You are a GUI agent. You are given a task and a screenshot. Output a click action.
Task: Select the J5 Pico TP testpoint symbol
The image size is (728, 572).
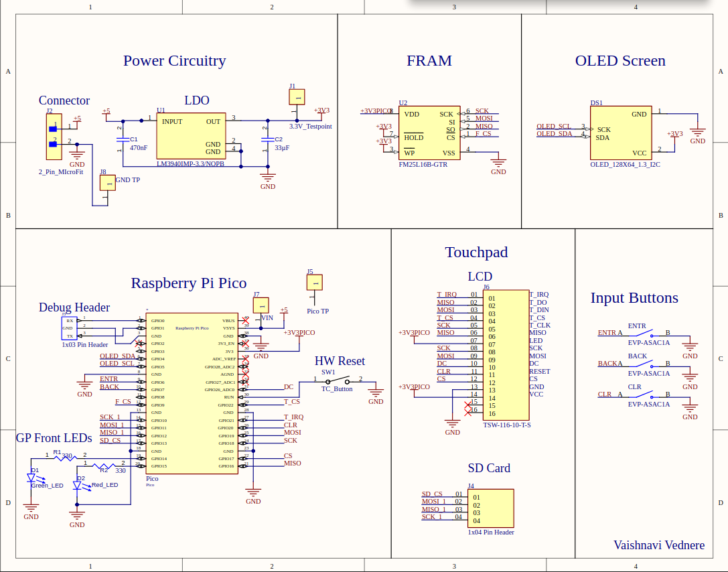[x=315, y=282]
